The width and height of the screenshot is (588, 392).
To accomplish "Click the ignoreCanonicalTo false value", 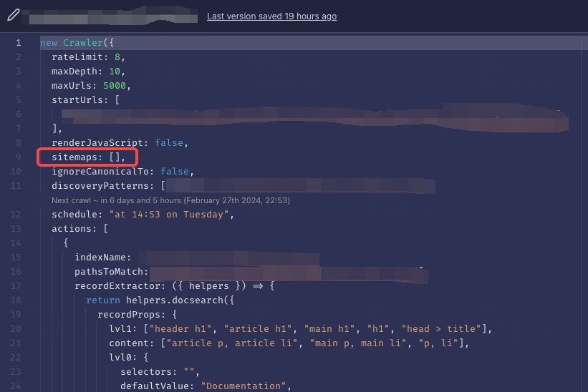I will 175,172.
